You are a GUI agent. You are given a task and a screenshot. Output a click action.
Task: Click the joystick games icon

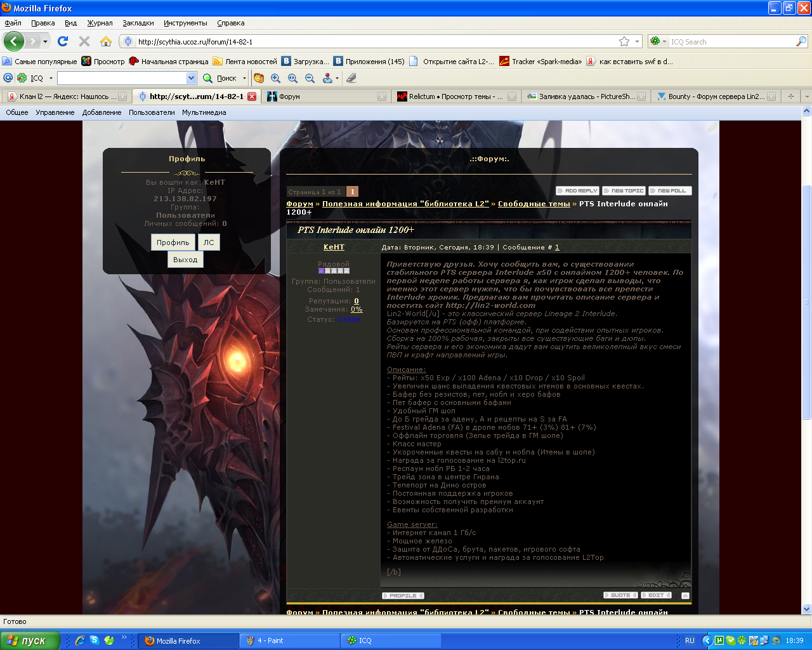[327, 78]
